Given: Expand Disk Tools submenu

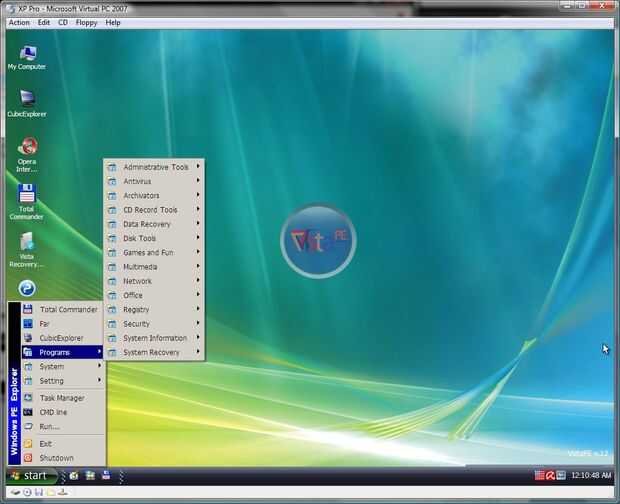Looking at the screenshot, I should pos(154,238).
